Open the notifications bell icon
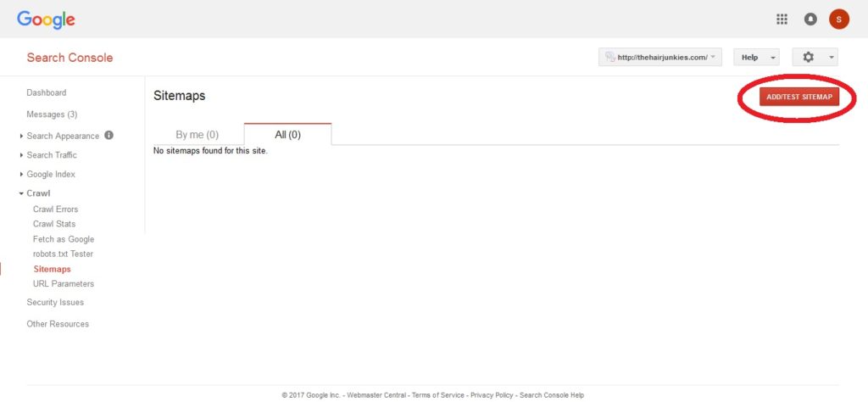The image size is (868, 402). tap(810, 20)
